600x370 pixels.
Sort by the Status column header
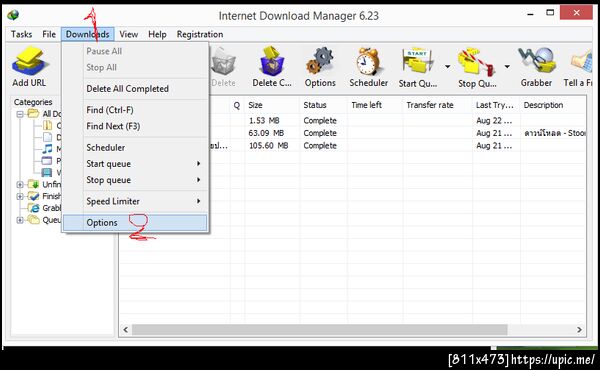pos(323,105)
